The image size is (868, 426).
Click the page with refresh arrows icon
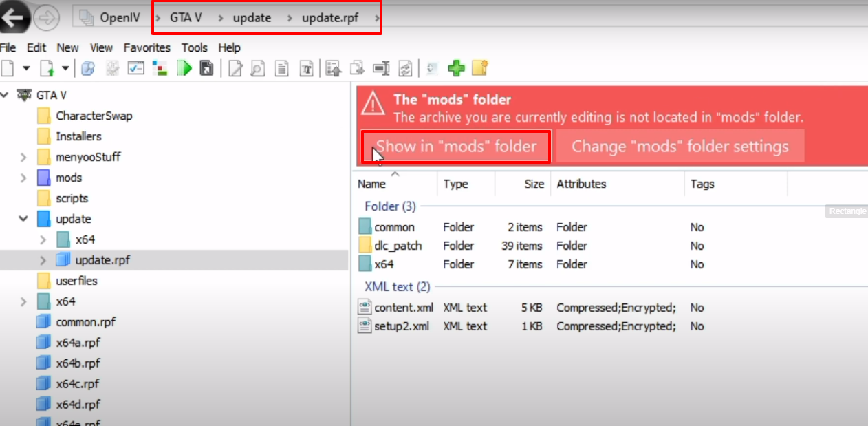pos(405,68)
